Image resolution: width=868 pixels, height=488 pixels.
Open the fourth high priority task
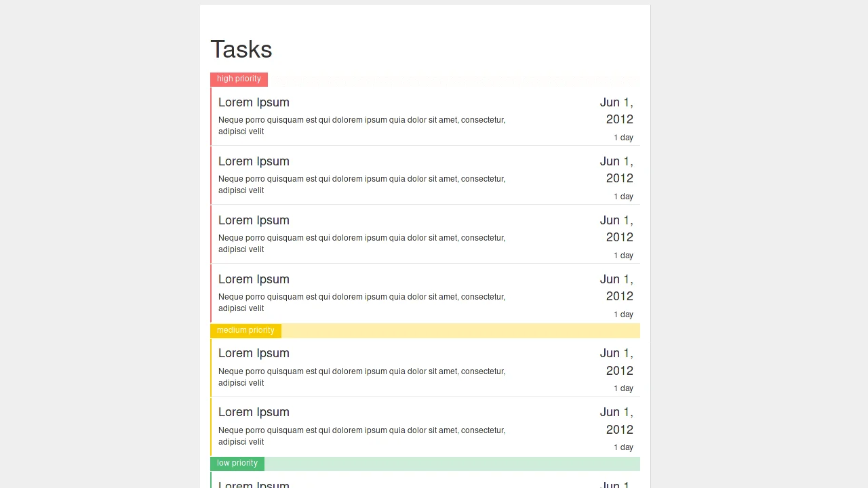coord(254,279)
